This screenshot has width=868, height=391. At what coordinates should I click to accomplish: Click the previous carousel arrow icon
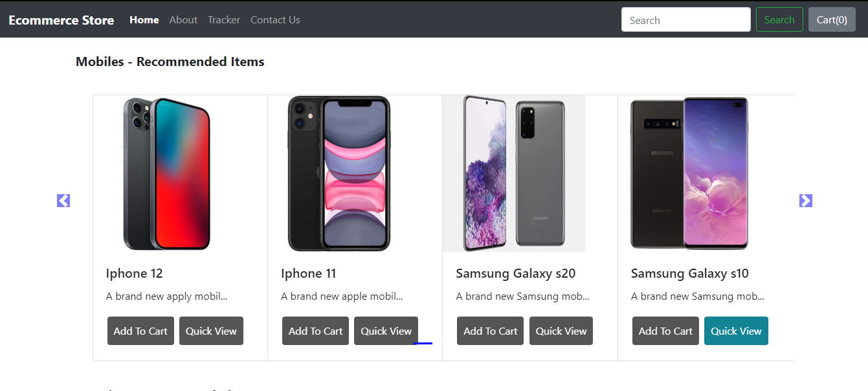63,201
